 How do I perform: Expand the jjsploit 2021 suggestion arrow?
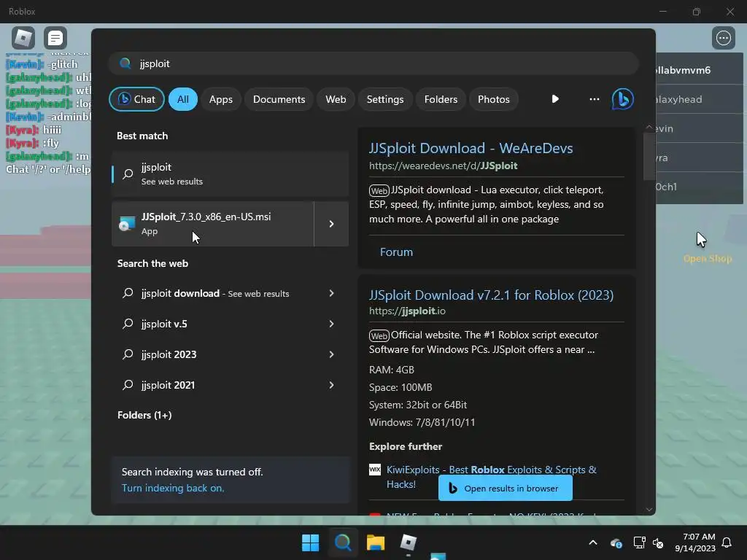332,385
